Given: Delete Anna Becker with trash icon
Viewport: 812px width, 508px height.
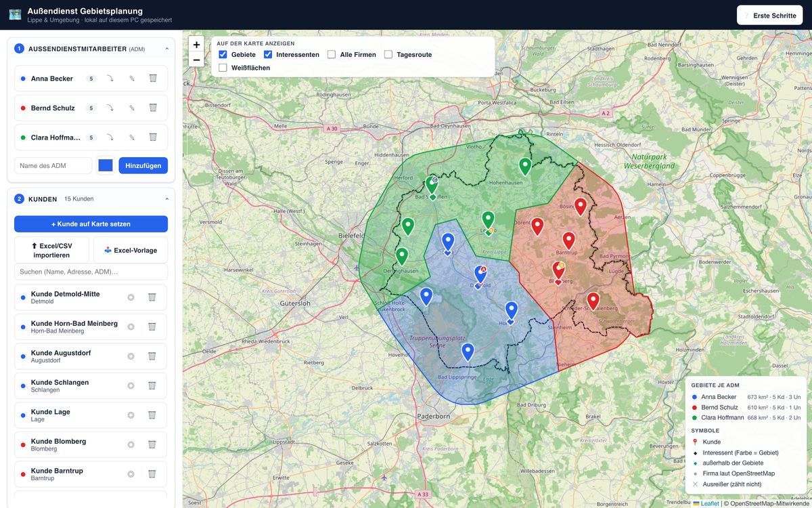Looking at the screenshot, I should click(153, 79).
